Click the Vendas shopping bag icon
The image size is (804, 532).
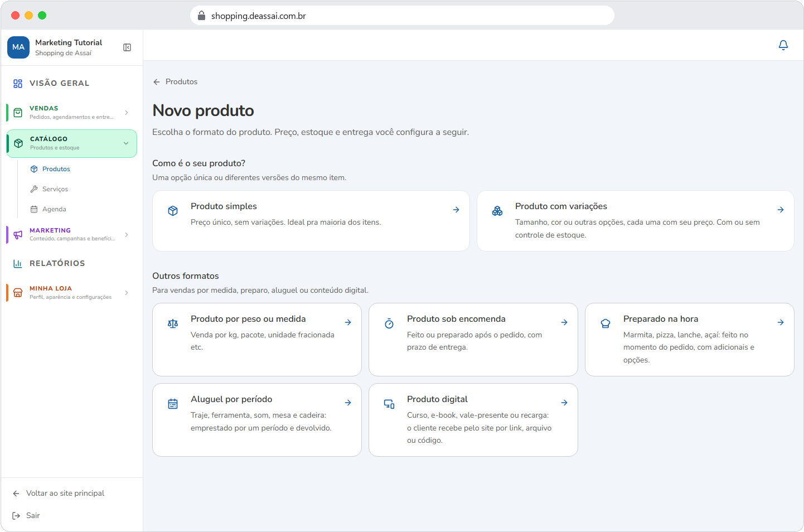click(x=18, y=113)
